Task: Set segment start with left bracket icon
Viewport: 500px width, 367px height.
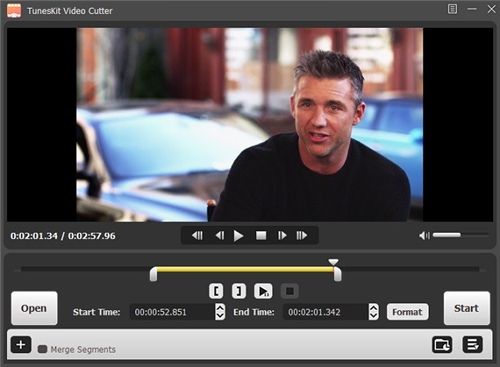Action: point(216,291)
